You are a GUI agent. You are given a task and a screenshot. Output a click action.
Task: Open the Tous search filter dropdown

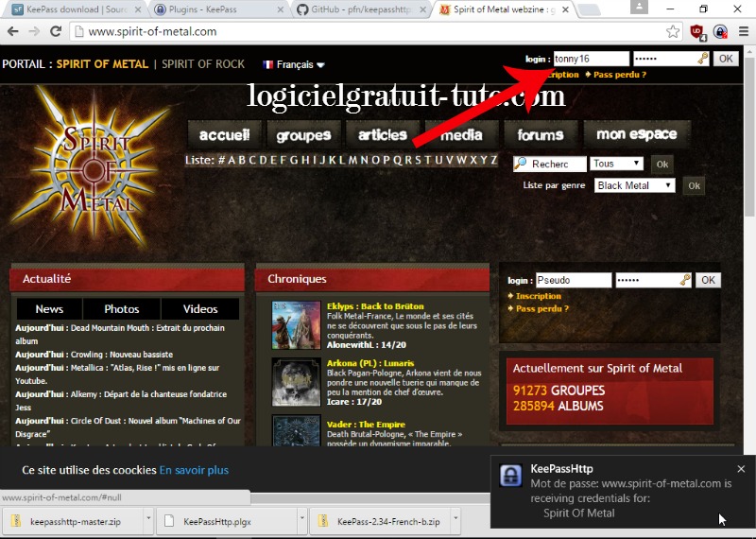[x=617, y=164]
